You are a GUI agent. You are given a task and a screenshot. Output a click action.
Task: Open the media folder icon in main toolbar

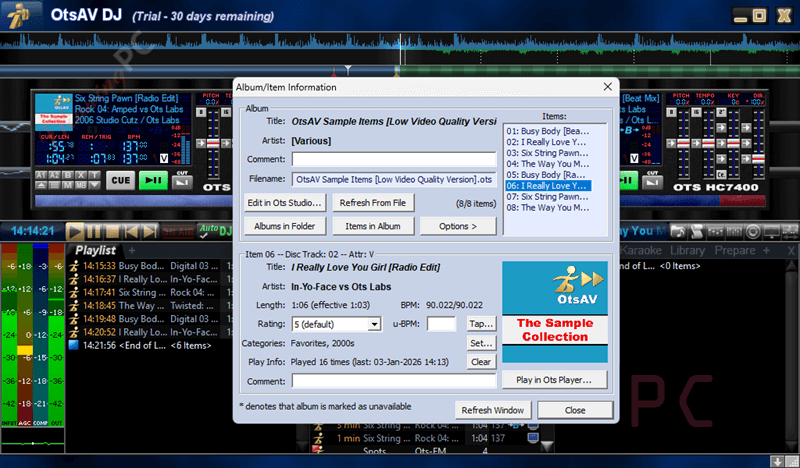678,231
